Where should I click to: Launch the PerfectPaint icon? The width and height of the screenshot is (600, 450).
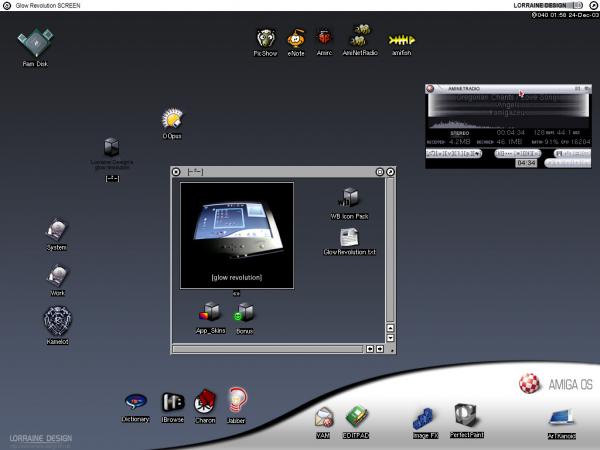click(x=466, y=416)
